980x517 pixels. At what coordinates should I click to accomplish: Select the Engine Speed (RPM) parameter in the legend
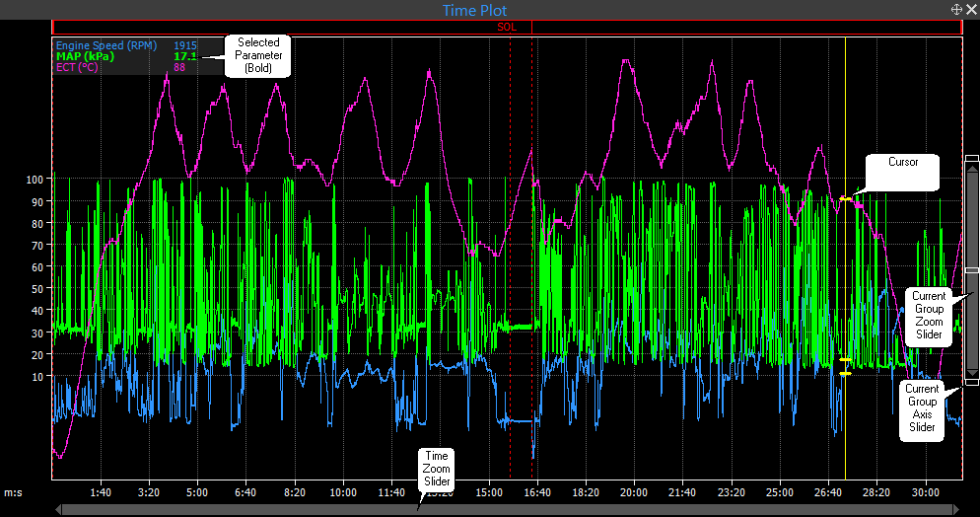point(106,45)
